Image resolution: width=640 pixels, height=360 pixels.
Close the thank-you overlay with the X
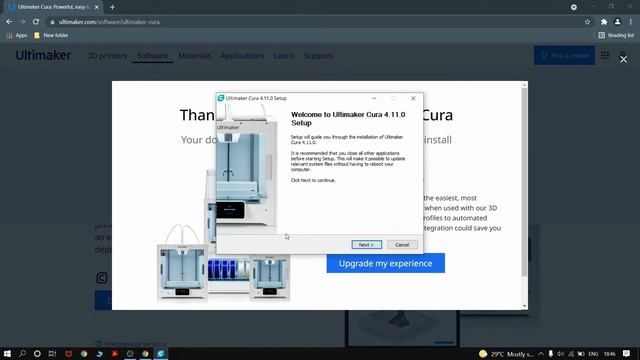click(x=623, y=60)
